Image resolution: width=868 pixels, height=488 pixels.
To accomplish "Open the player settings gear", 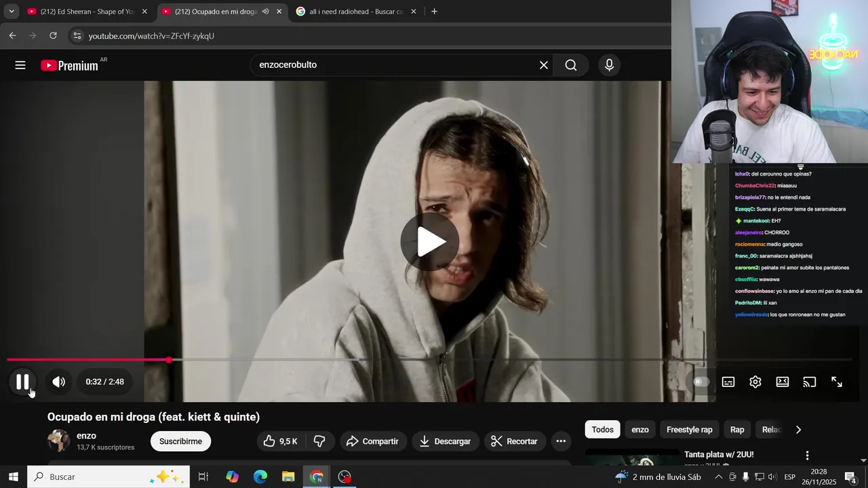I will tap(755, 382).
